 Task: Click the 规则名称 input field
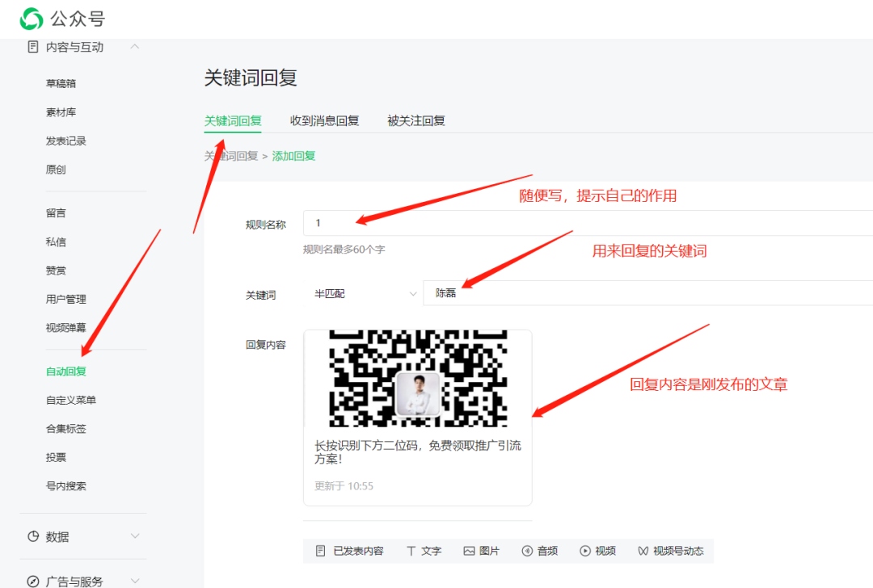click(588, 223)
